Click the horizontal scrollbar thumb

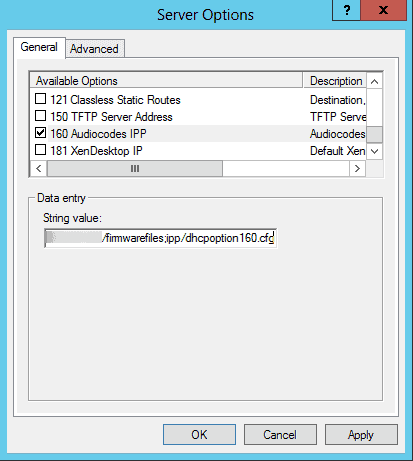(x=135, y=168)
